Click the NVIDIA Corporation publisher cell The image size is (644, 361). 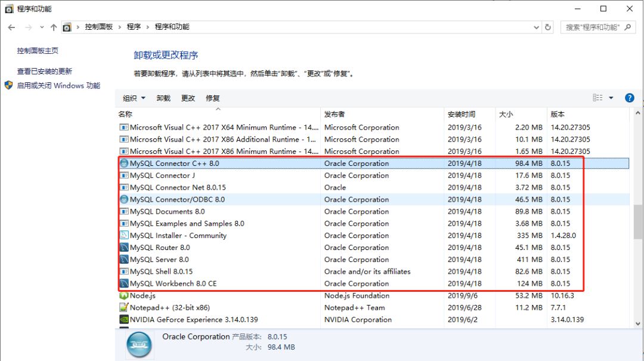coord(358,319)
